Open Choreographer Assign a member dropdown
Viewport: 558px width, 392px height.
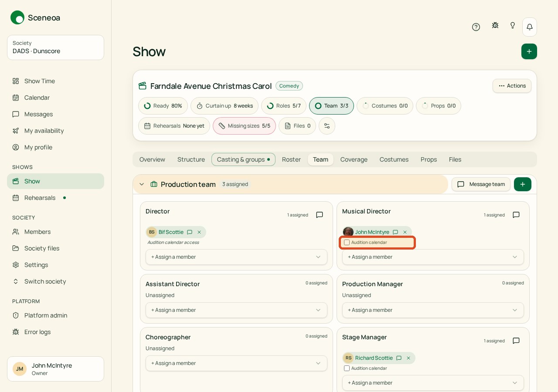pyautogui.click(x=236, y=363)
